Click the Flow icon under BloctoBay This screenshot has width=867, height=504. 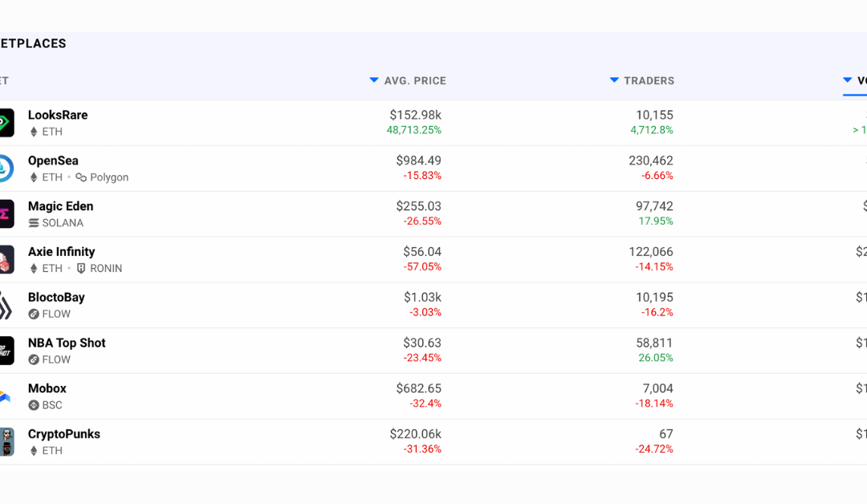tap(34, 314)
